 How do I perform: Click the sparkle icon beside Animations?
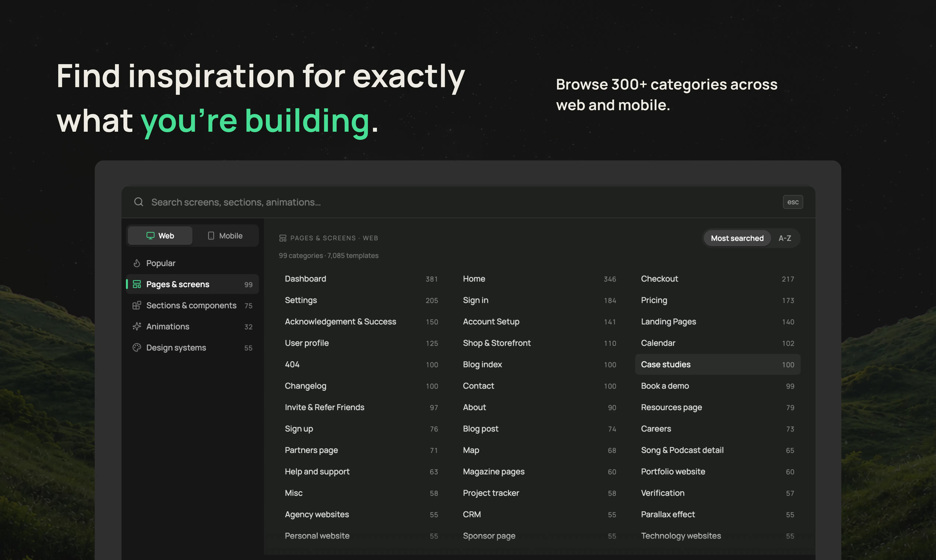pos(137,326)
